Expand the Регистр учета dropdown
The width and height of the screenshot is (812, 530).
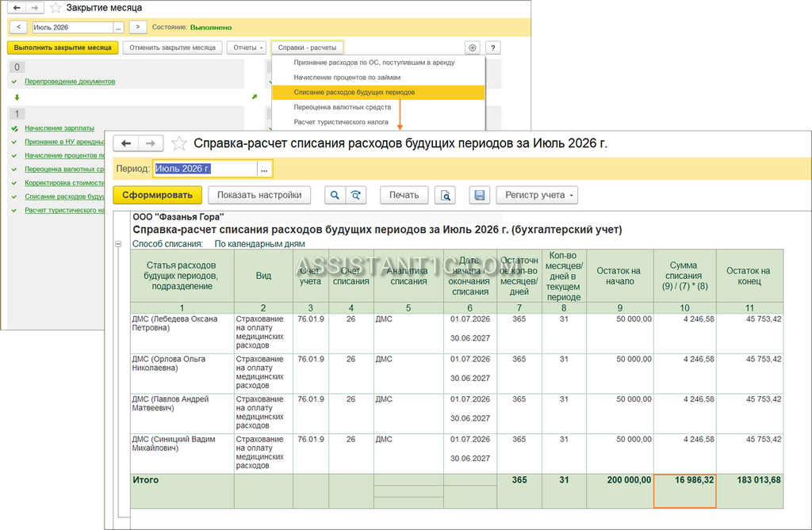pos(537,195)
